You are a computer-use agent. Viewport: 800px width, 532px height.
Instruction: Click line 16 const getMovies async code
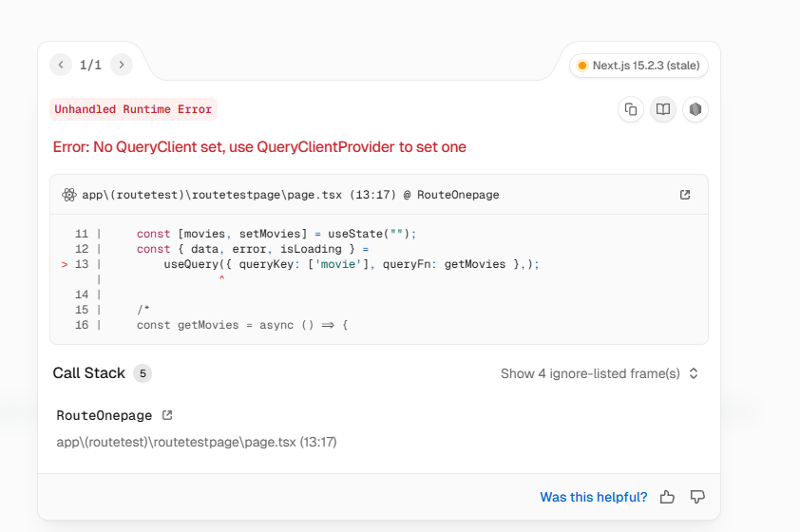tap(242, 325)
